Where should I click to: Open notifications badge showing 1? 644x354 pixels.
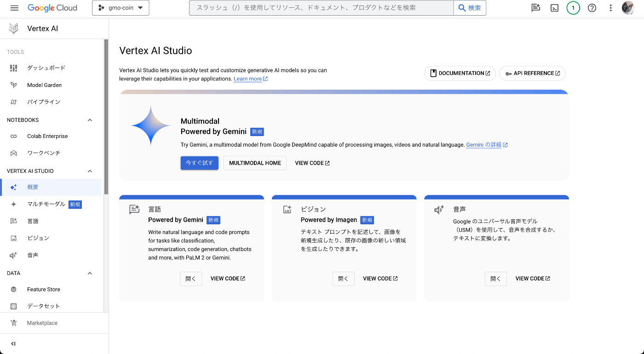pos(573,8)
